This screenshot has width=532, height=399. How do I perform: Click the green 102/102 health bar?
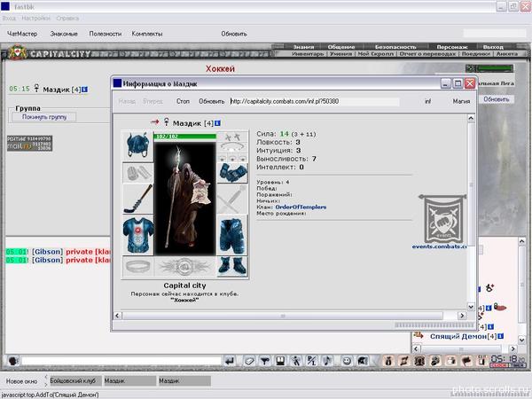(185, 137)
